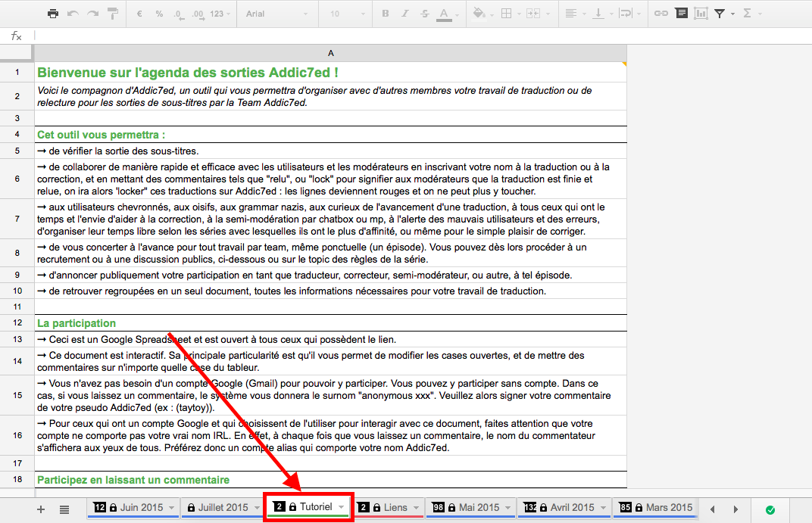Expand the Tutoriel tab dropdown arrow
This screenshot has width=812, height=523.
(x=342, y=508)
